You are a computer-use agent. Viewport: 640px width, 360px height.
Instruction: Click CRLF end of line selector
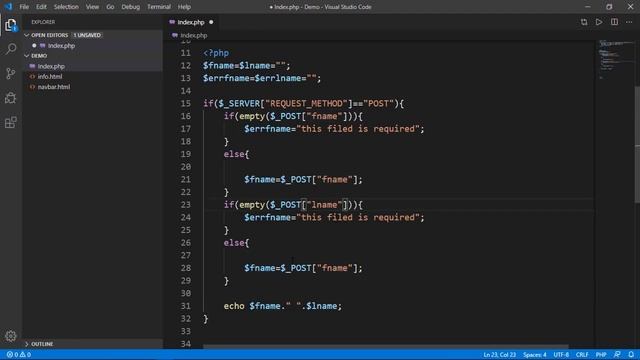tap(582, 355)
